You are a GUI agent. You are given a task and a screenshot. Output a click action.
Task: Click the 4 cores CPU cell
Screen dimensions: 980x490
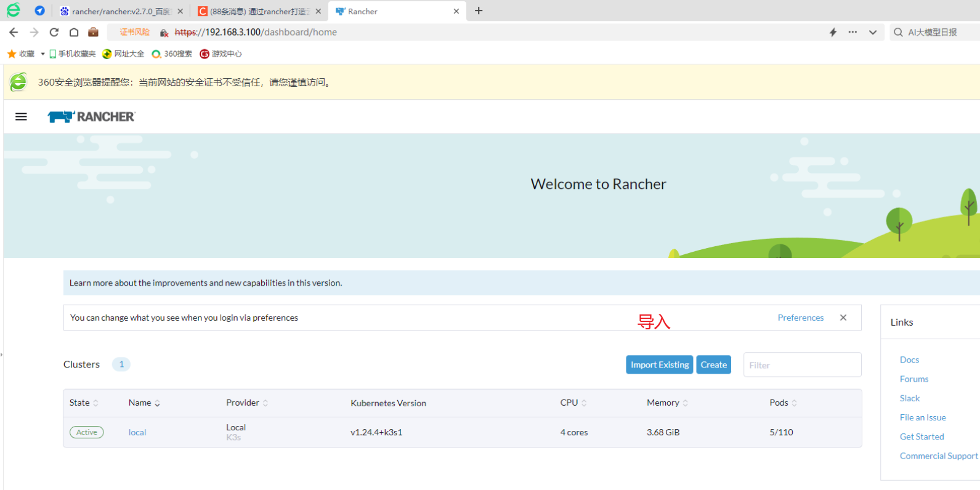click(x=574, y=432)
